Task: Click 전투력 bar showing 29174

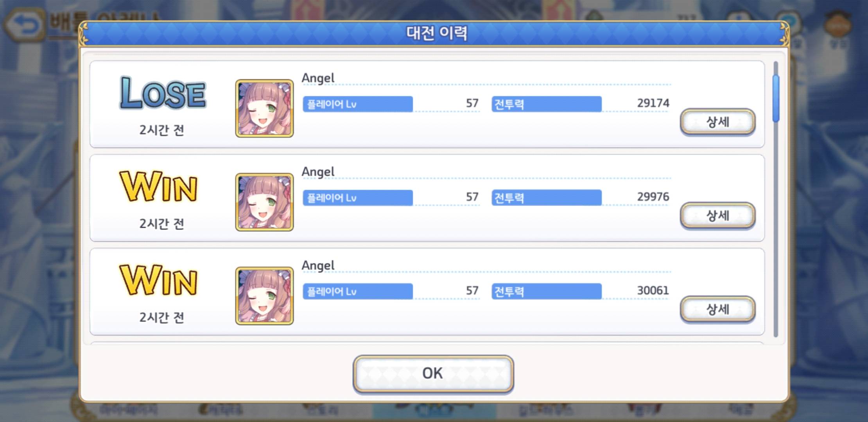Action: 547,104
